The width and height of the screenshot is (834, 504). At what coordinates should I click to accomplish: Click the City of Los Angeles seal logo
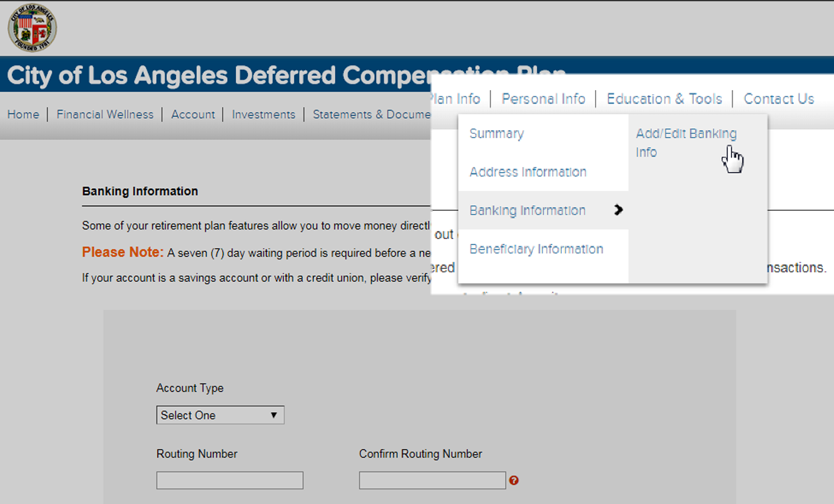pyautogui.click(x=33, y=27)
